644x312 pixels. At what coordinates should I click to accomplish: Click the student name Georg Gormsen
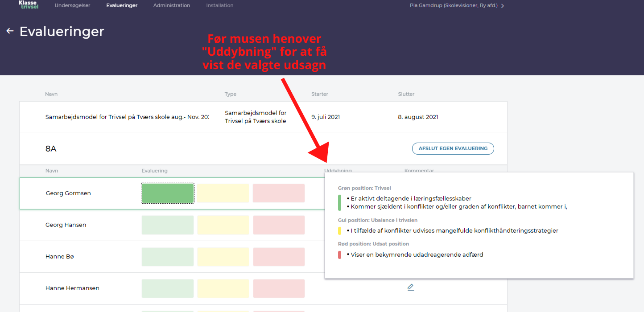click(x=68, y=193)
